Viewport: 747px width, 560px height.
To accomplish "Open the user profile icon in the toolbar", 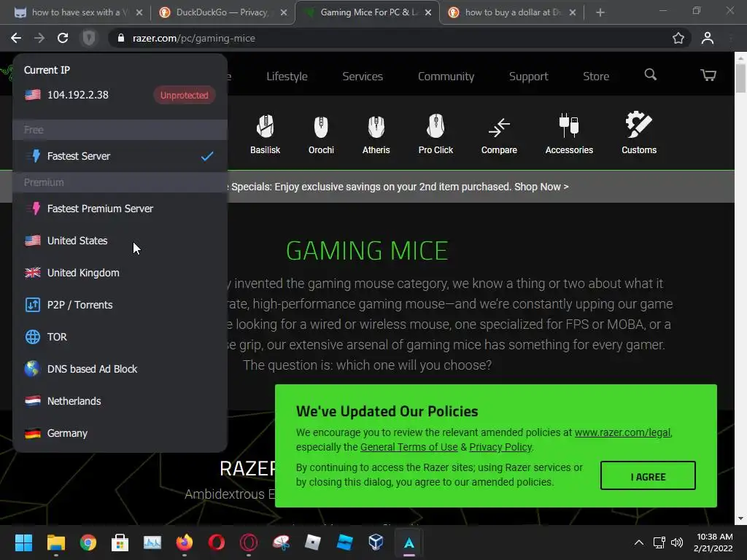I will coord(708,38).
